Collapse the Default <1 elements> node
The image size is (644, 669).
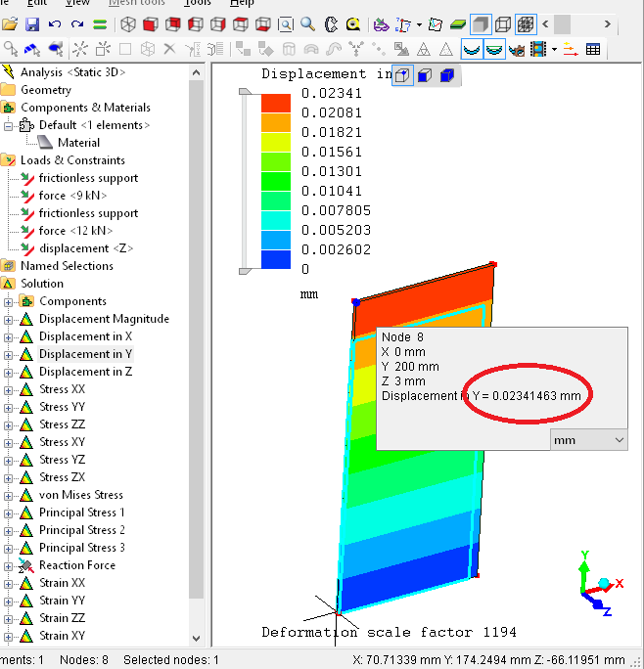pos(8,126)
